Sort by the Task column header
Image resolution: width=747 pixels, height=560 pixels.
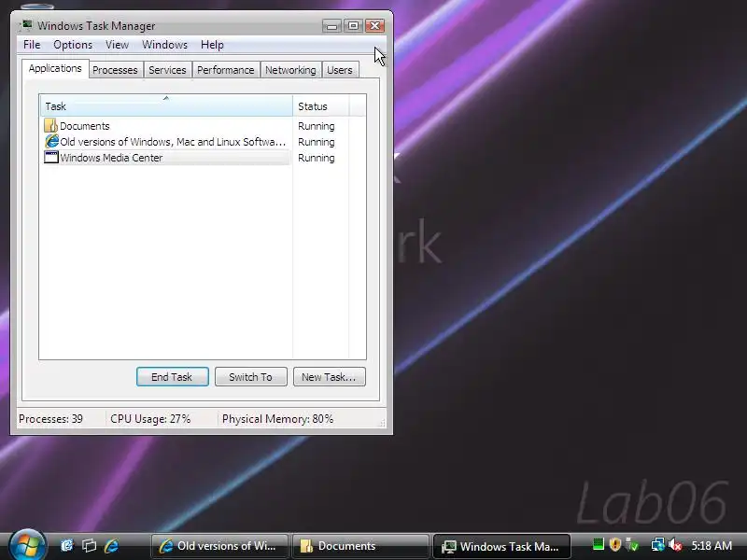pyautogui.click(x=166, y=105)
